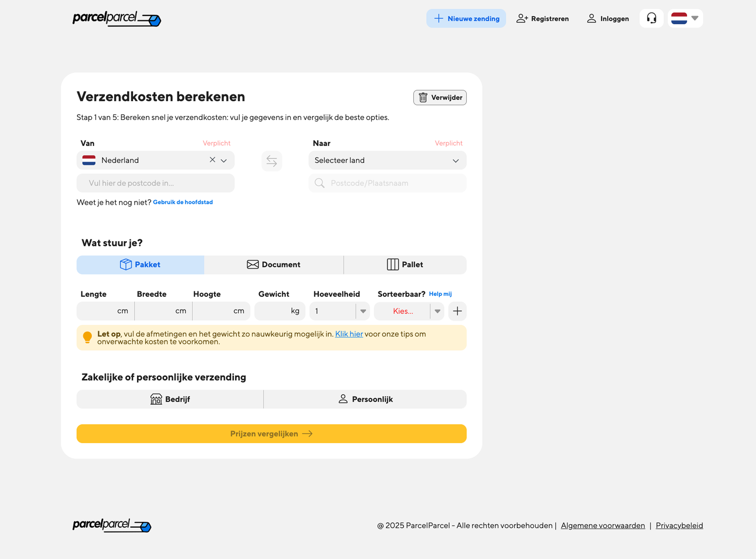Viewport: 756px width, 559px height.
Task: Click Nieuwe zending button
Action: pyautogui.click(x=466, y=18)
